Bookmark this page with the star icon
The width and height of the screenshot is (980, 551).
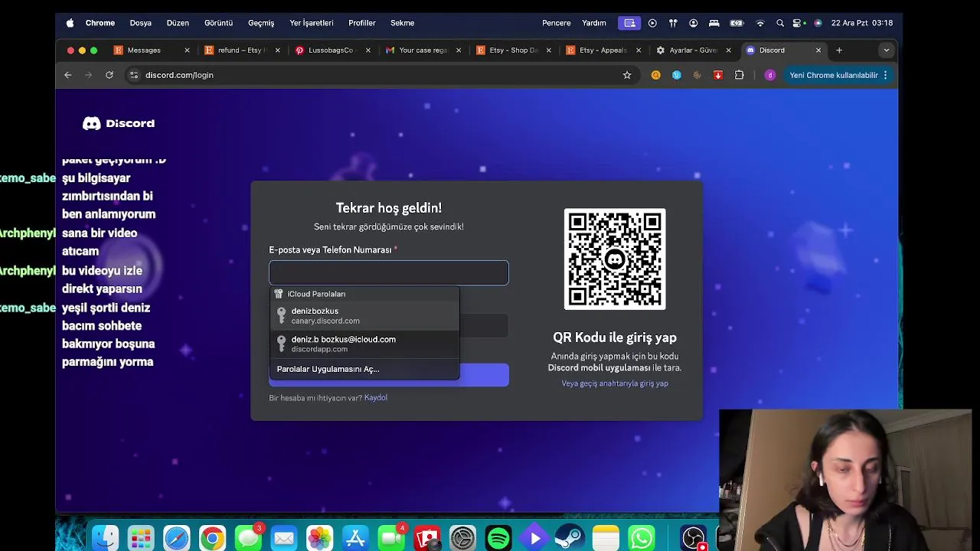point(627,75)
